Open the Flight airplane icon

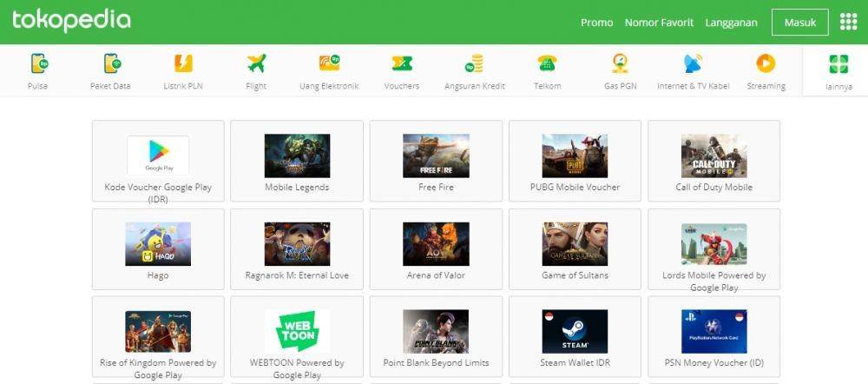click(x=256, y=63)
